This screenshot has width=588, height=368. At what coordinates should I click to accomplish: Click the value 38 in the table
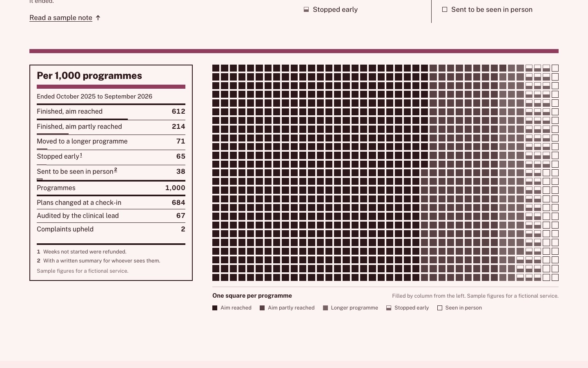point(181,172)
